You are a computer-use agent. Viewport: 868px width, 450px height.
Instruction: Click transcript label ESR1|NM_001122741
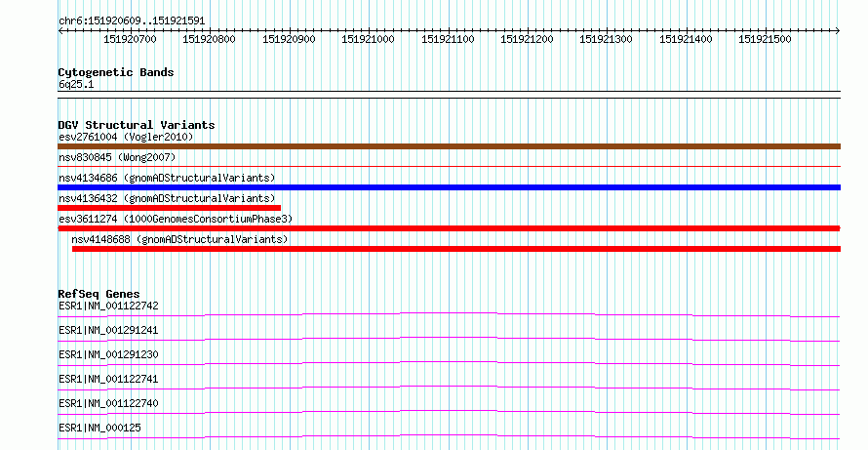(x=108, y=379)
